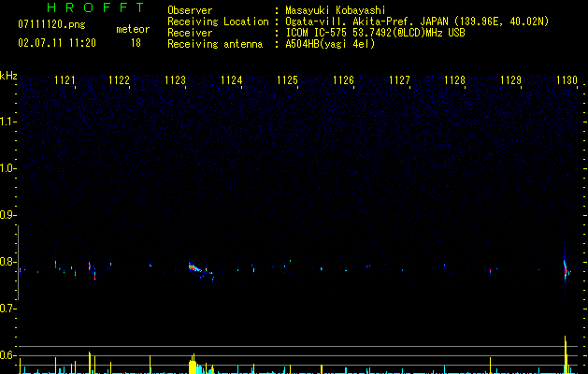Click the Receiving antenna label

[x=215, y=44]
